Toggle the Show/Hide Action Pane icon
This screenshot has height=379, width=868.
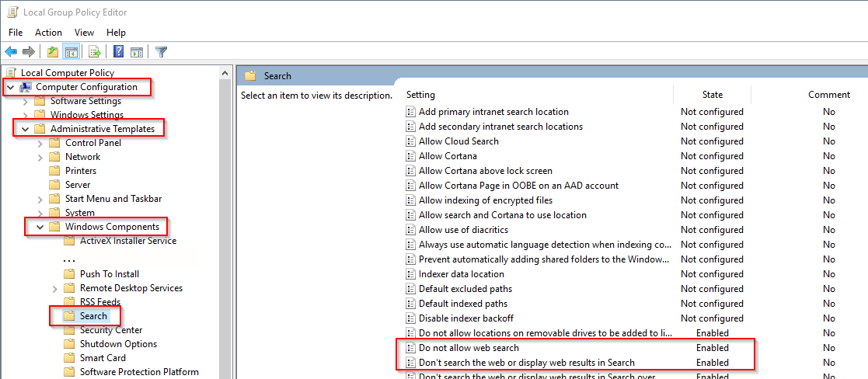[x=137, y=52]
